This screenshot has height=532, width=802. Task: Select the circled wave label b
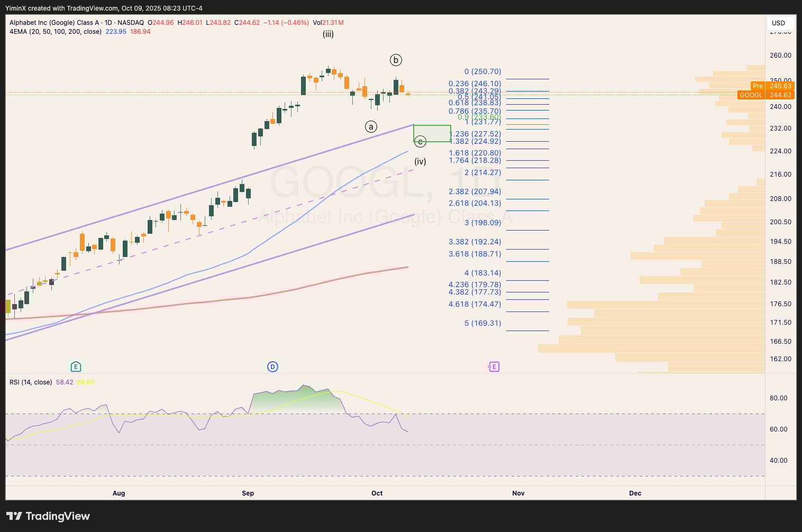click(x=396, y=60)
